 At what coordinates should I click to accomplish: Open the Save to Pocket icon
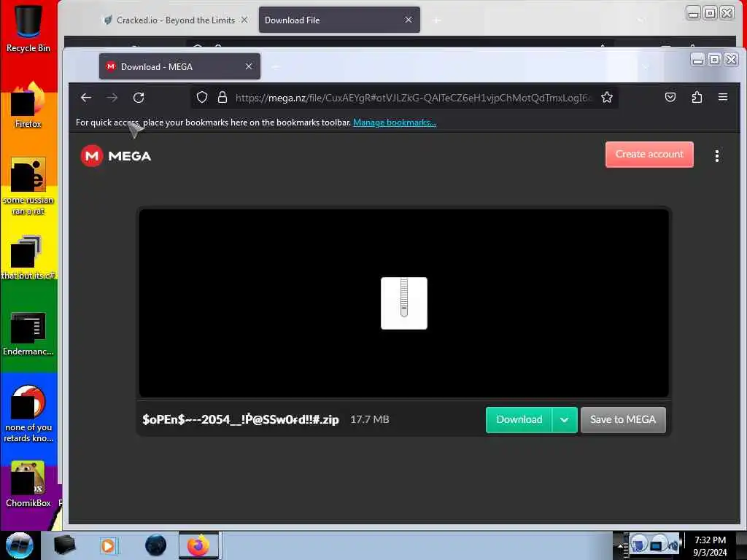[670, 98]
